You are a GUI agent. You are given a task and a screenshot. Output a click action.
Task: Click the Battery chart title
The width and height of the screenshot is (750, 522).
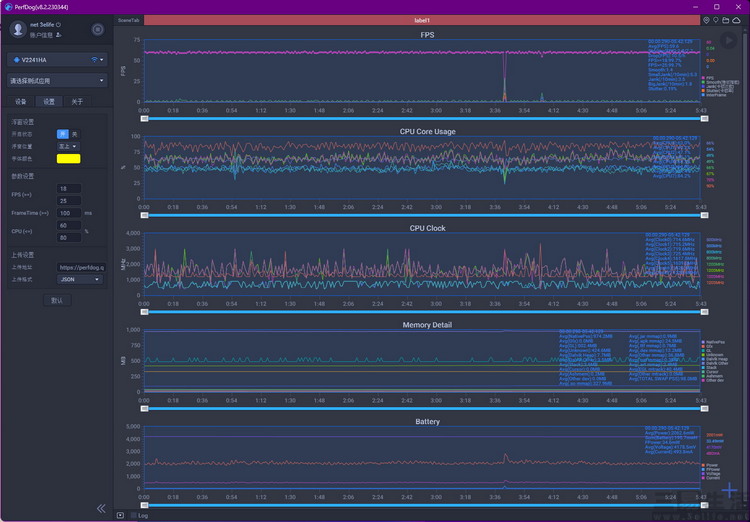tap(427, 422)
